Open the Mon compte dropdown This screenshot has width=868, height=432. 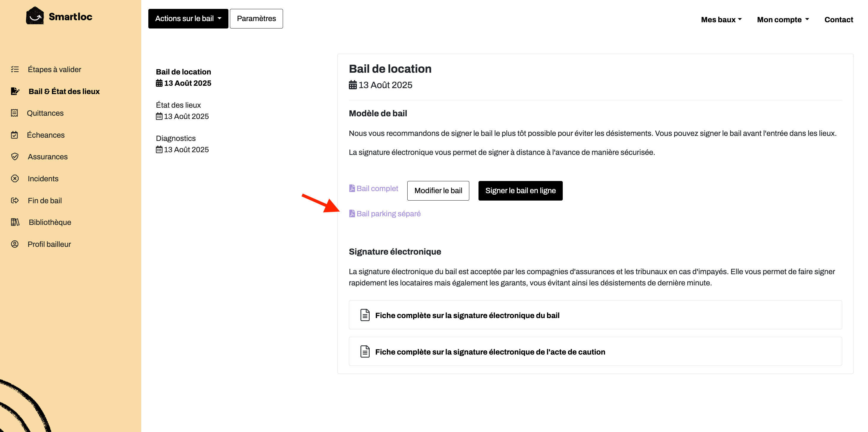coord(783,20)
